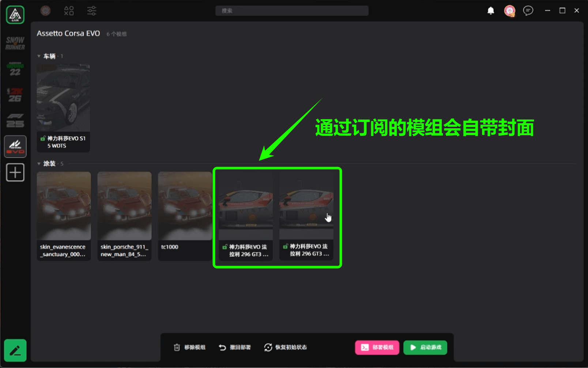The height and width of the screenshot is (368, 588).
Task: Focus the 搜索 search field
Action: (292, 11)
